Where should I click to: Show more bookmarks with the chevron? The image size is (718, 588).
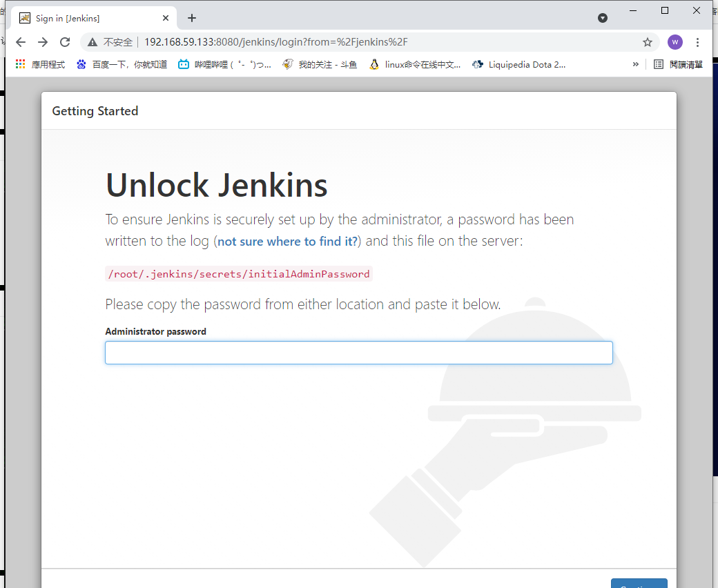pyautogui.click(x=636, y=64)
